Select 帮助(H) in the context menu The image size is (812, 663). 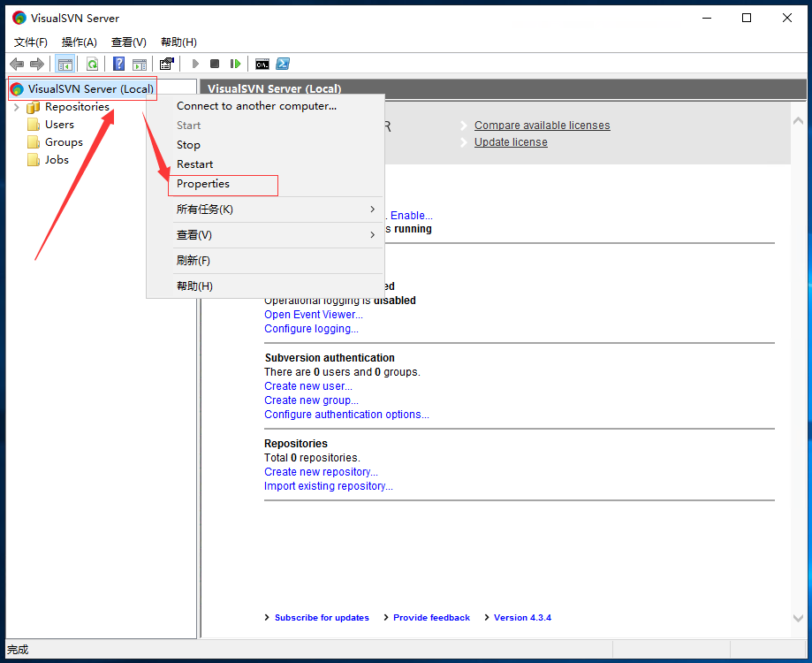194,286
